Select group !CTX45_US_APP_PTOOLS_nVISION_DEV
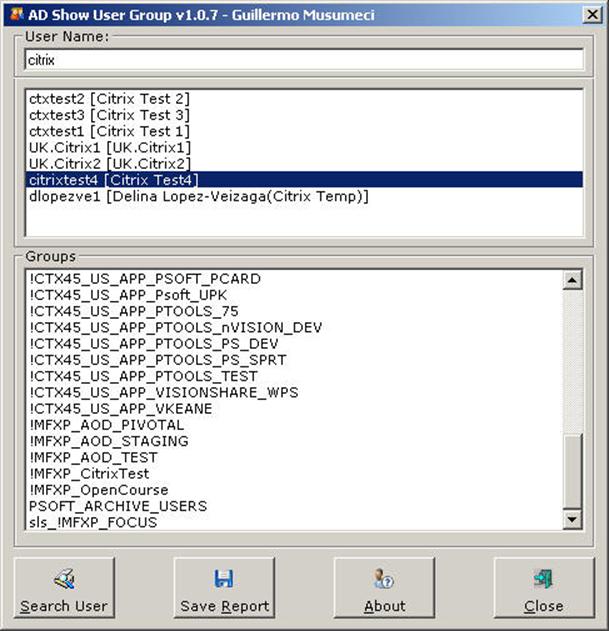Viewport: 609px width, 631px height. click(294, 328)
